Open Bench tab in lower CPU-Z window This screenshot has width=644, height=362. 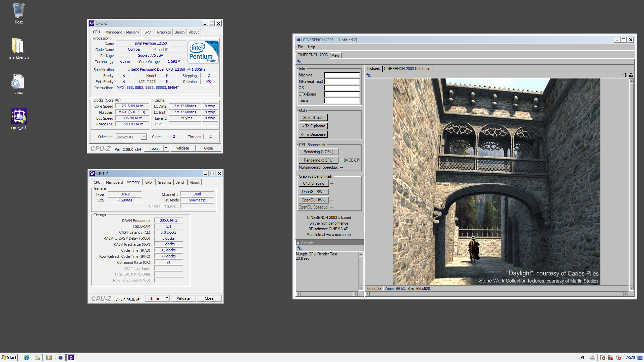(x=180, y=182)
